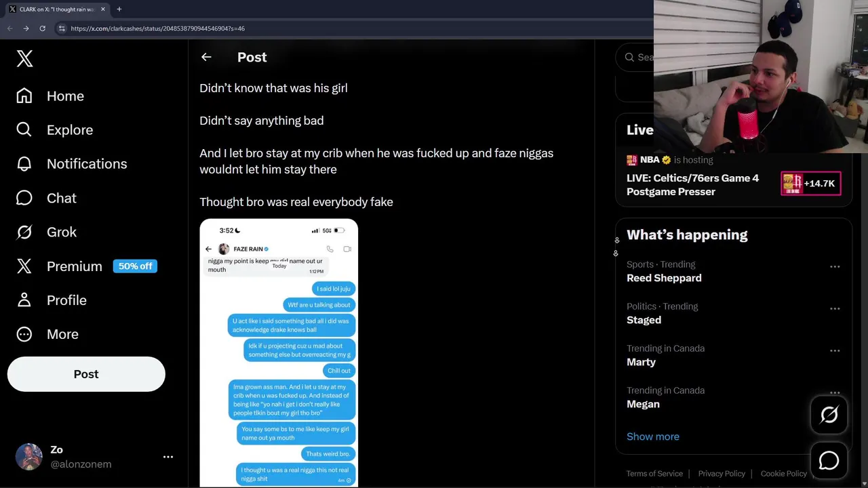Click the 50% off Premium badge
Screen dimensions: 868x488
click(135, 266)
